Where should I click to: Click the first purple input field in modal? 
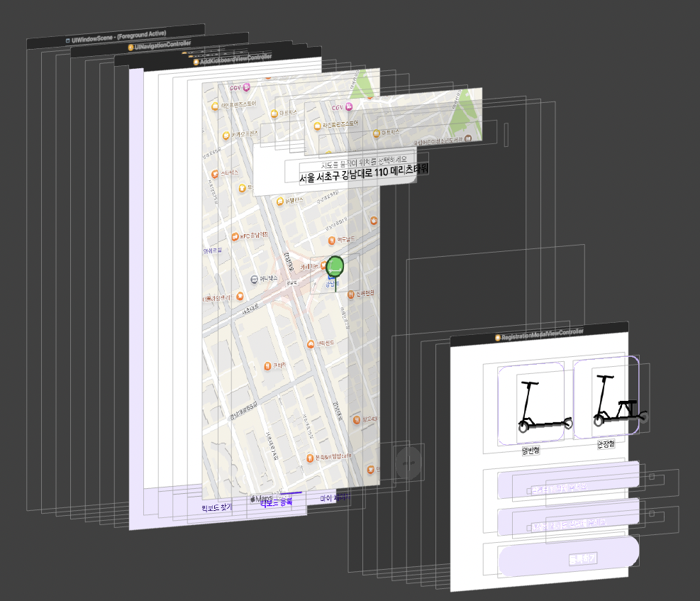[x=568, y=480]
